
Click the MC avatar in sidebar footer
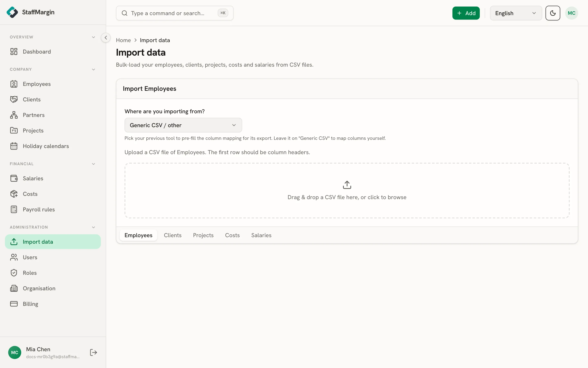[x=14, y=352]
